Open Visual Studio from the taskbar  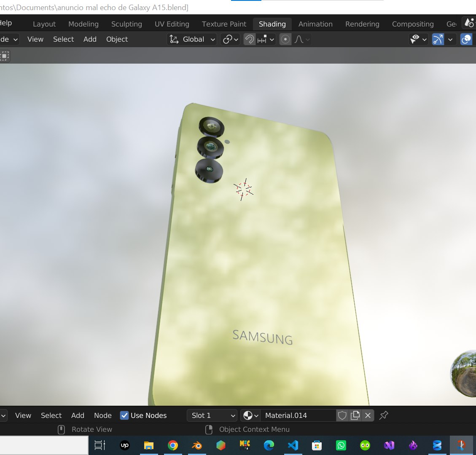pos(389,445)
